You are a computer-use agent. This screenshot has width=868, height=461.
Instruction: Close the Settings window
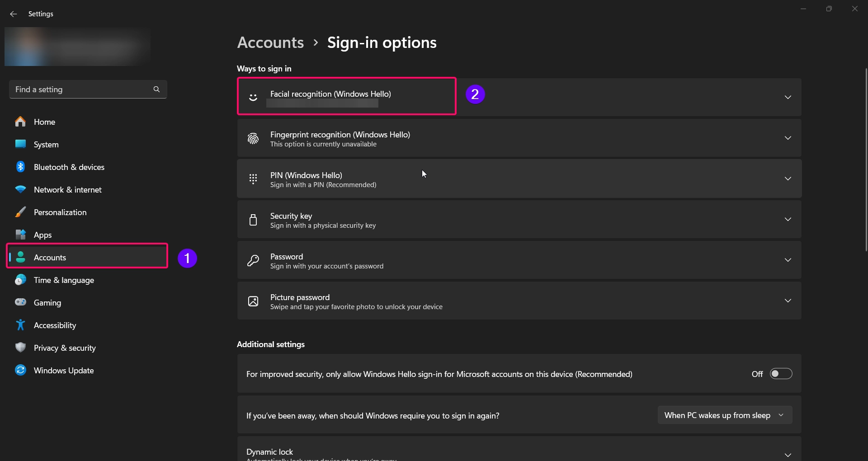tap(855, 9)
